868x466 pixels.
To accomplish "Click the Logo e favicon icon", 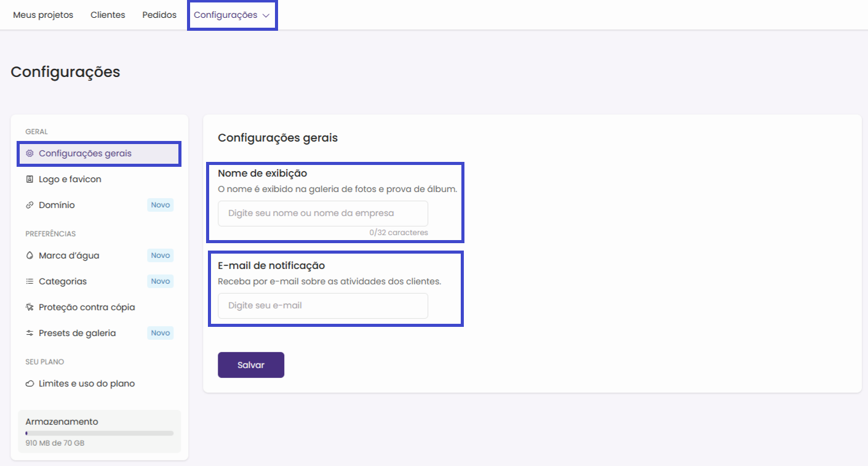I will click(x=30, y=179).
